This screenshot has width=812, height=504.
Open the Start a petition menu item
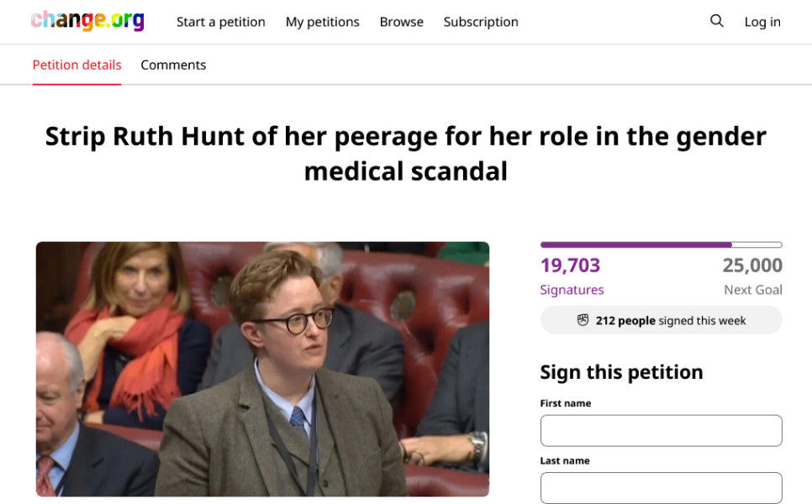[x=220, y=22]
